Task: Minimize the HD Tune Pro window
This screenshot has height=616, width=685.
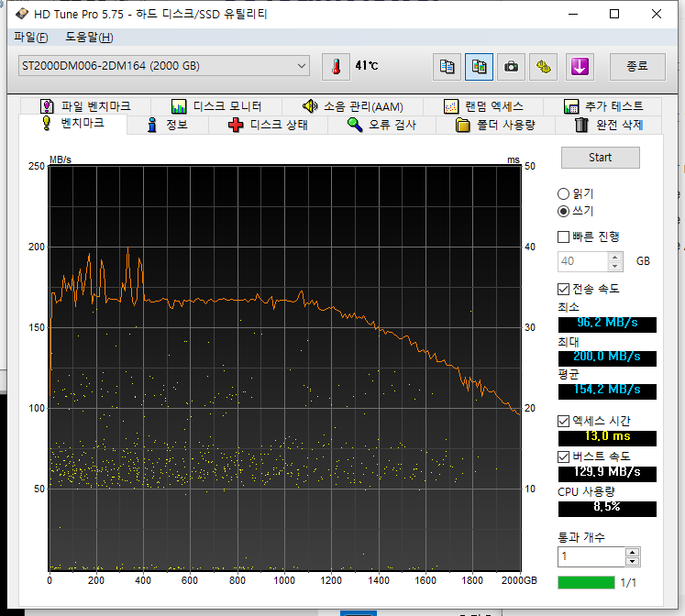Action: pos(573,14)
